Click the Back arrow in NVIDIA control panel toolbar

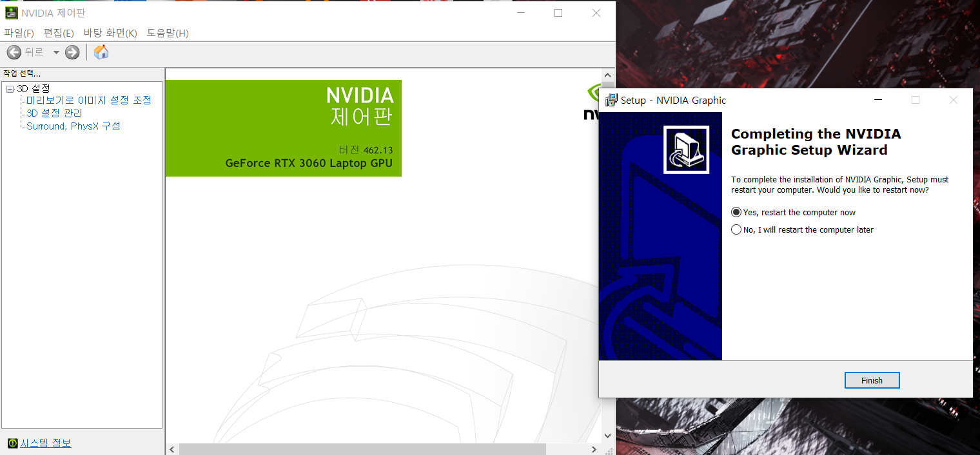[x=14, y=52]
